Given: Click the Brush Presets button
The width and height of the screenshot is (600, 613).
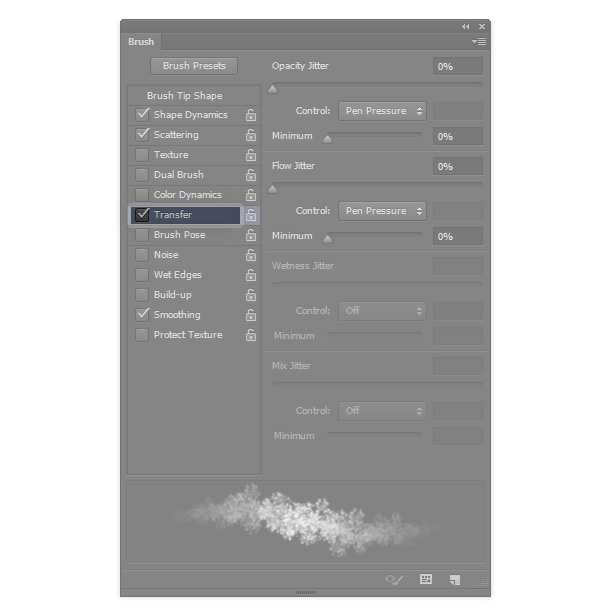Looking at the screenshot, I should (x=194, y=66).
